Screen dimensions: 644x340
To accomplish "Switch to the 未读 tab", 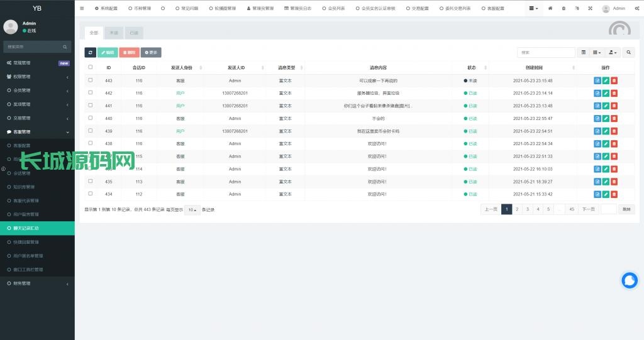I will [113, 33].
